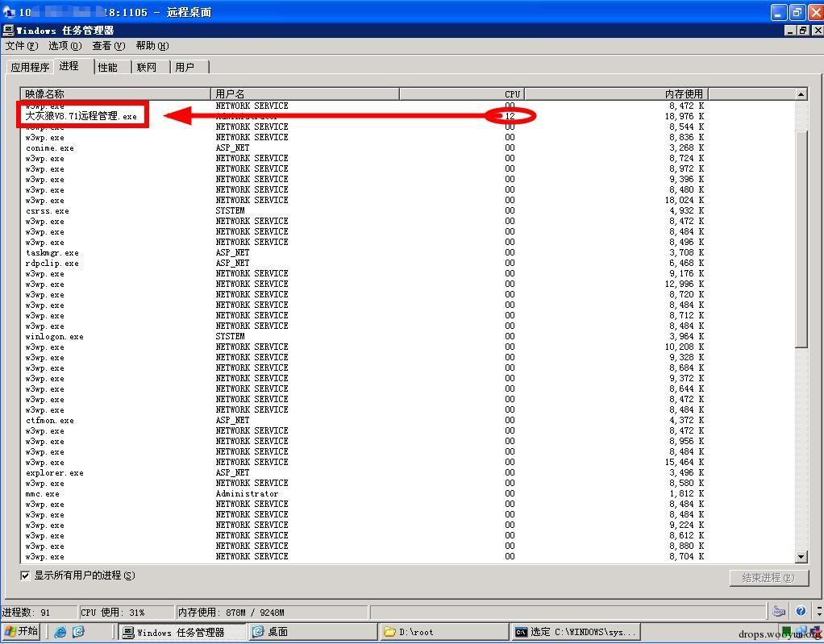Select the 桌面 taskbar window
Image resolution: width=824 pixels, height=644 pixels.
pos(312,632)
